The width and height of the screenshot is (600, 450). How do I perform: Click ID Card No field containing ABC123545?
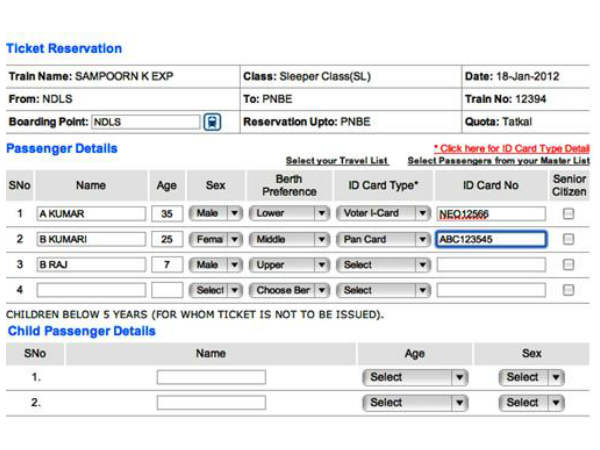coord(491,240)
